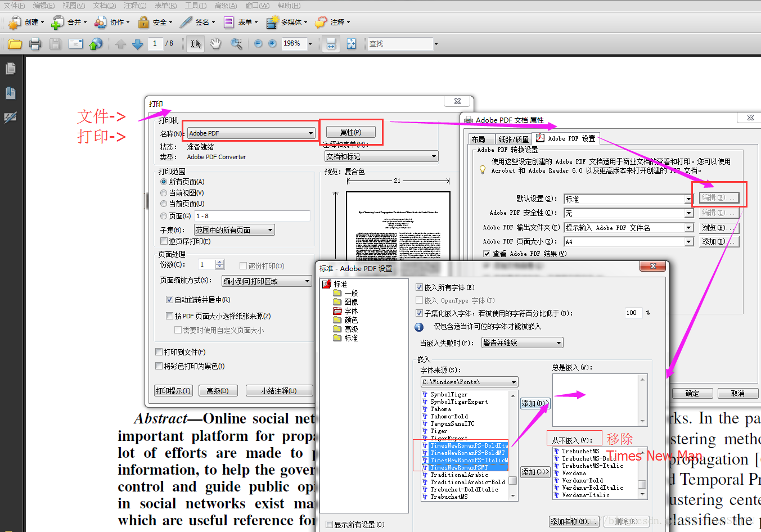This screenshot has width=761, height=532.
Task: Click the fit one full page icon
Action: pos(351,44)
